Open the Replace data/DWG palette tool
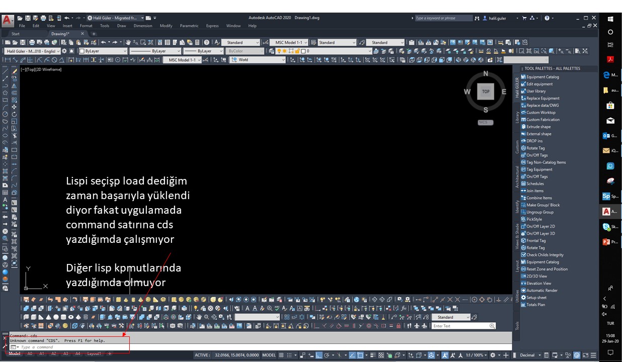The width and height of the screenshot is (644, 362). coord(543,105)
